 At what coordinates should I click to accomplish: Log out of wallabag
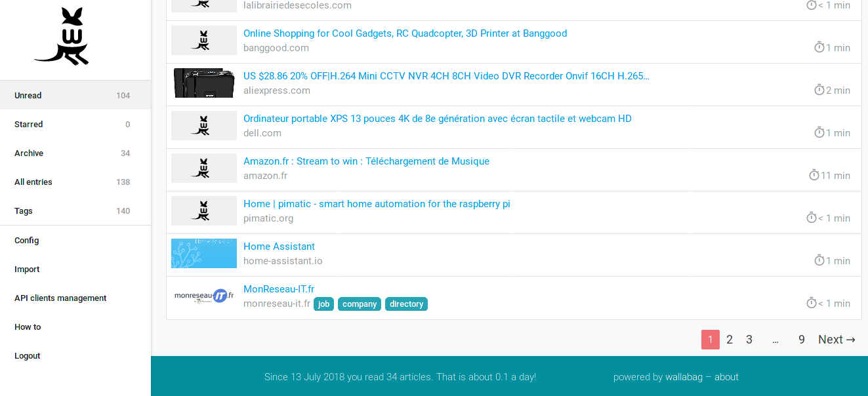75,355
